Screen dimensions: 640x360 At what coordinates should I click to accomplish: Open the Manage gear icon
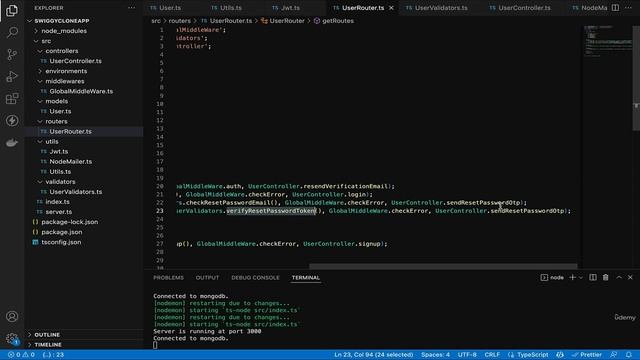click(12, 338)
